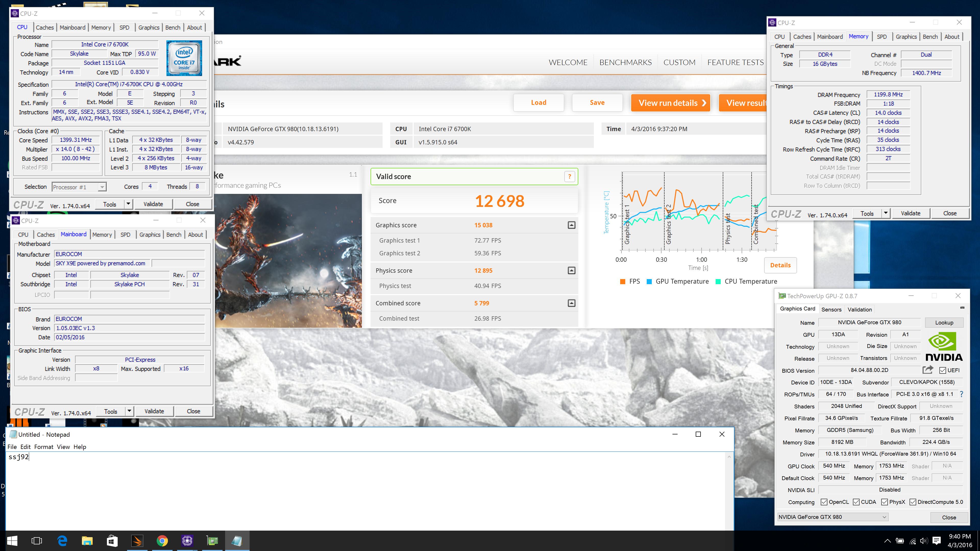Click the Save button in 3DMark

click(x=597, y=103)
